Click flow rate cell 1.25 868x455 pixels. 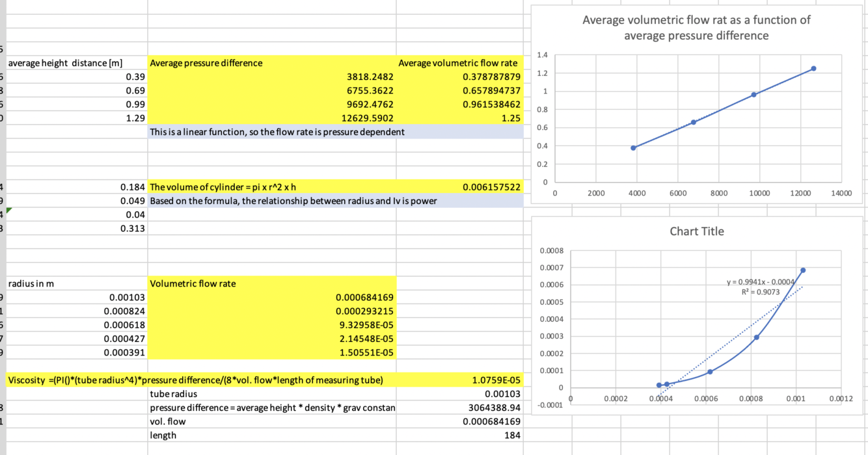[459, 118]
